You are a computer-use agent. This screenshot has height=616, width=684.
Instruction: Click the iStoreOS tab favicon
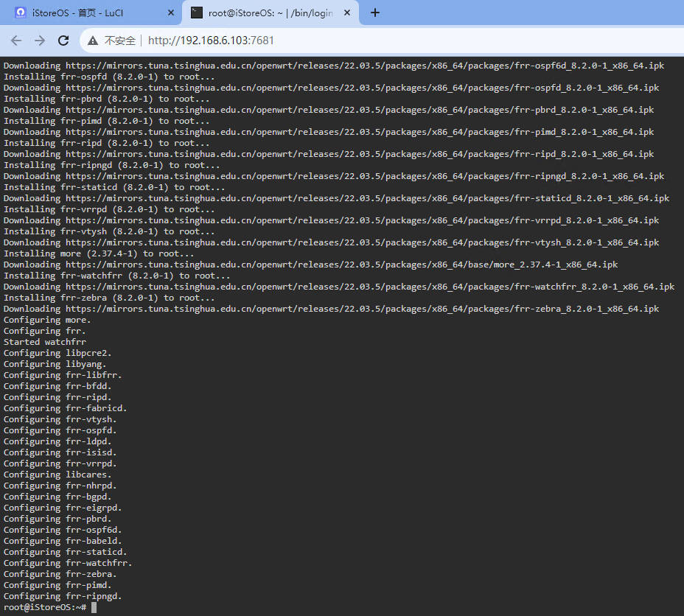point(21,13)
